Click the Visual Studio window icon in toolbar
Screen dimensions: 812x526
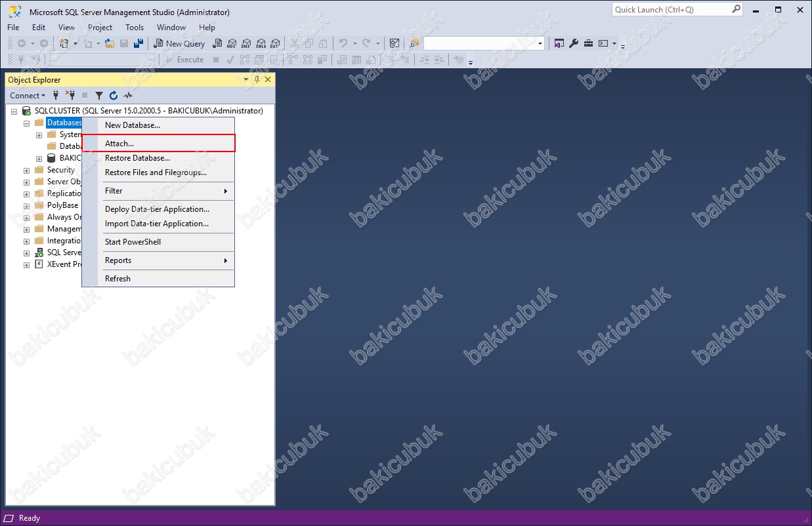(559, 43)
